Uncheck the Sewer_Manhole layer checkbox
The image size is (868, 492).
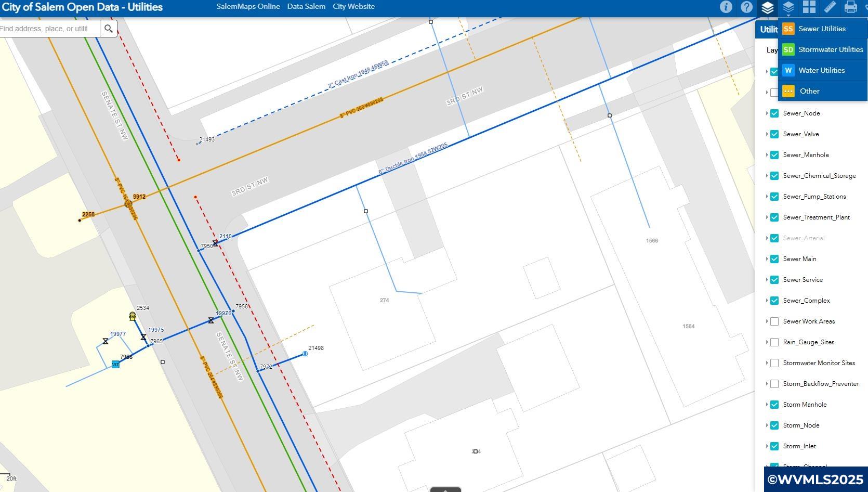pyautogui.click(x=774, y=155)
